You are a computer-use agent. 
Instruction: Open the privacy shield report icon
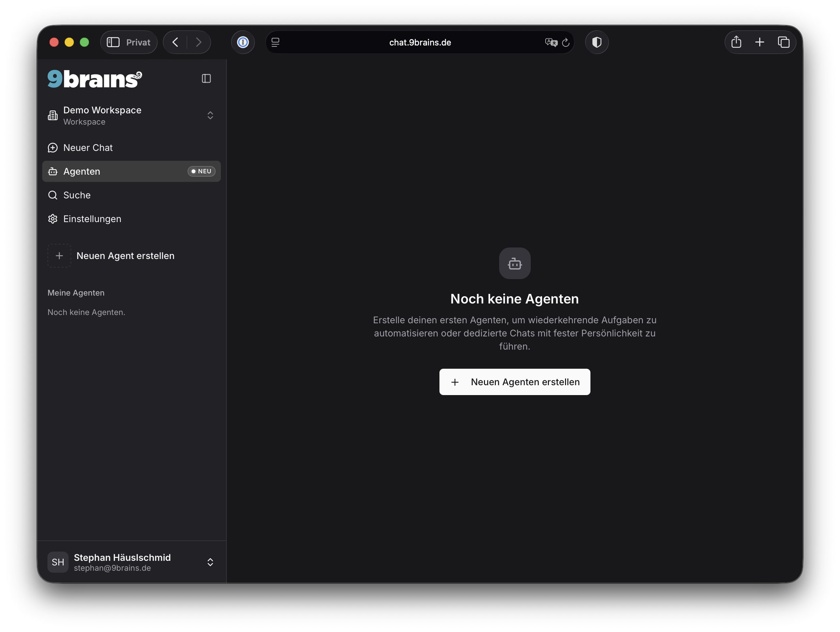(597, 42)
